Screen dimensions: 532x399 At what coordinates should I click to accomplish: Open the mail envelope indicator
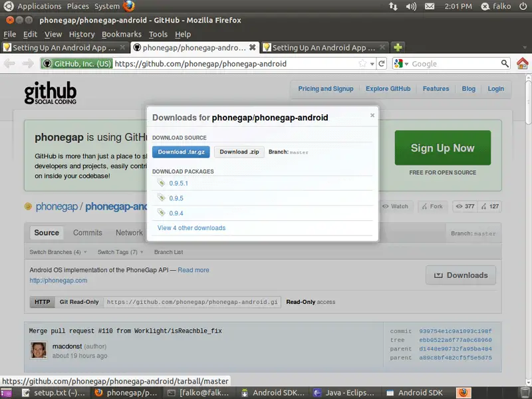coord(430,6)
